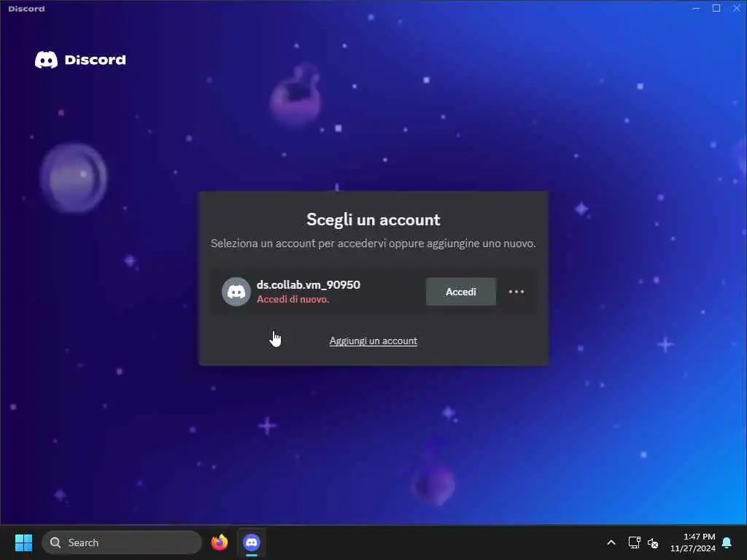Maximize the Discord window

point(716,8)
